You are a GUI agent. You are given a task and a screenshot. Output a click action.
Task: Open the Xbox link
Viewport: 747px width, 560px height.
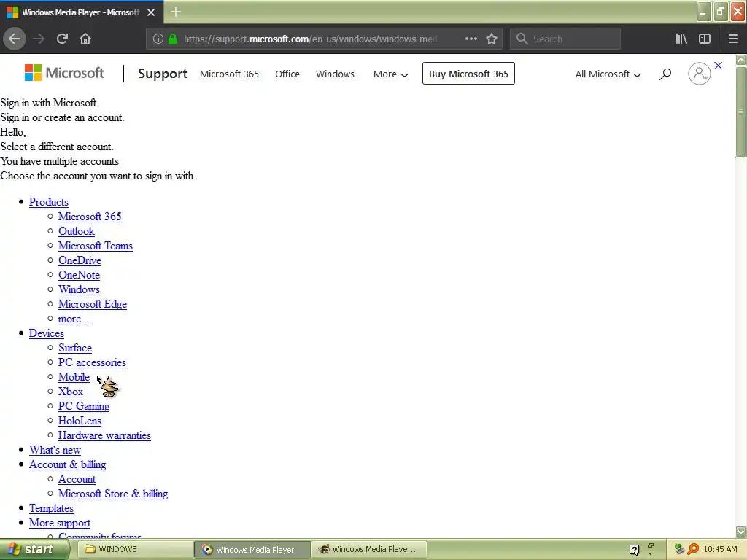click(x=71, y=392)
